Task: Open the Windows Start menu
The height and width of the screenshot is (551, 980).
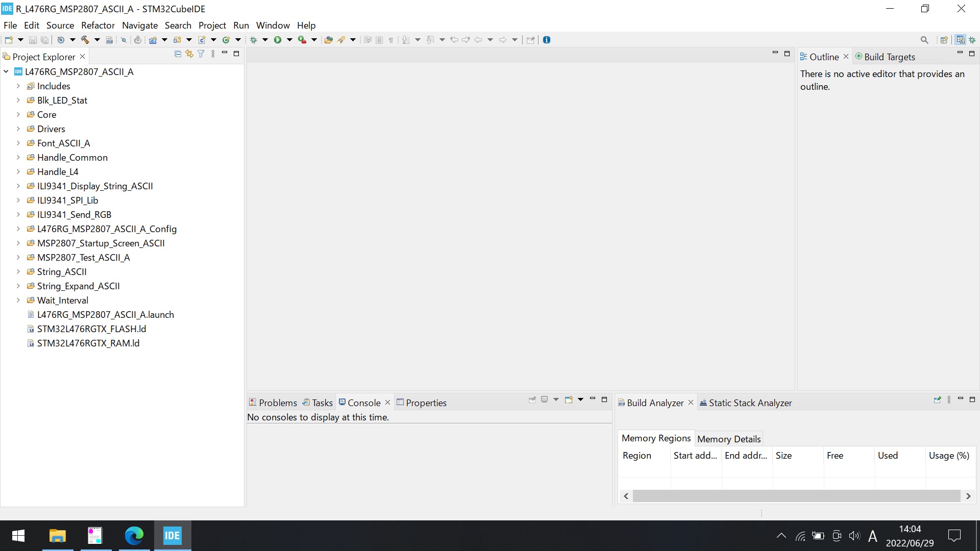Action: click(18, 536)
